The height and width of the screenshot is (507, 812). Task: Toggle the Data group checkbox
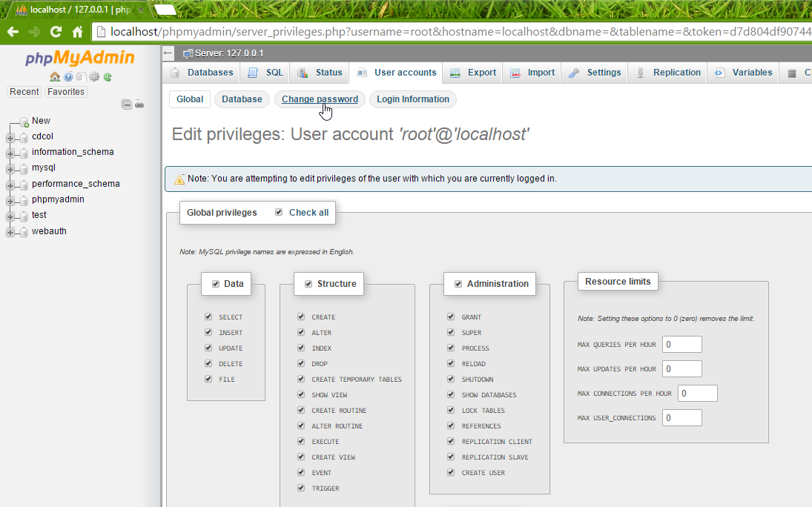[x=216, y=284]
